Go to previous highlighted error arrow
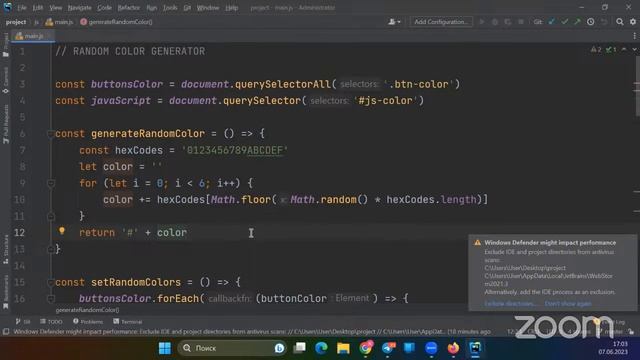Image resolution: width=640 pixels, height=360 pixels. [624, 50]
